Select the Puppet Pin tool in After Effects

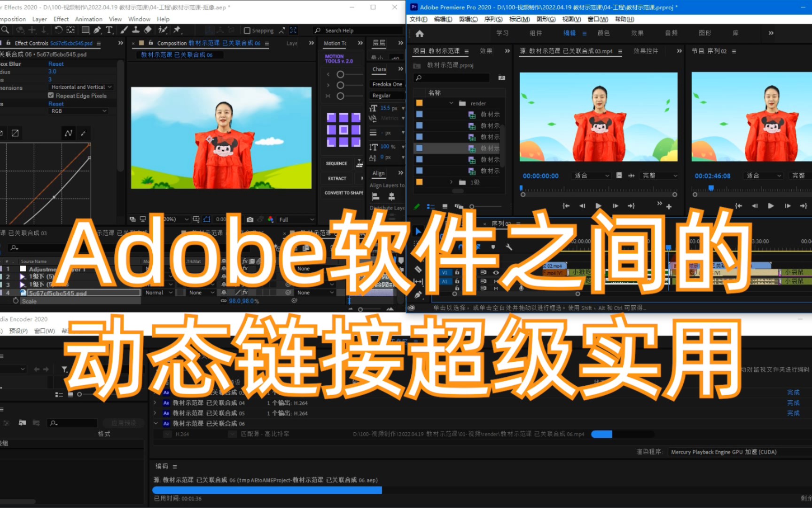pyautogui.click(x=177, y=30)
